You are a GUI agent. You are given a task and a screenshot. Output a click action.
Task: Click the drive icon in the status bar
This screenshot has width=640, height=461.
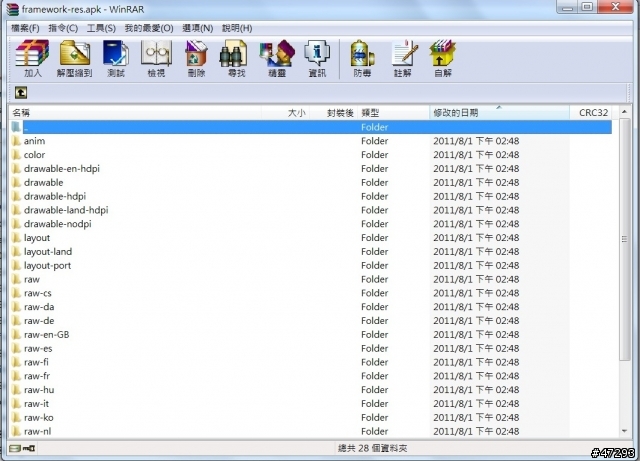[15, 448]
